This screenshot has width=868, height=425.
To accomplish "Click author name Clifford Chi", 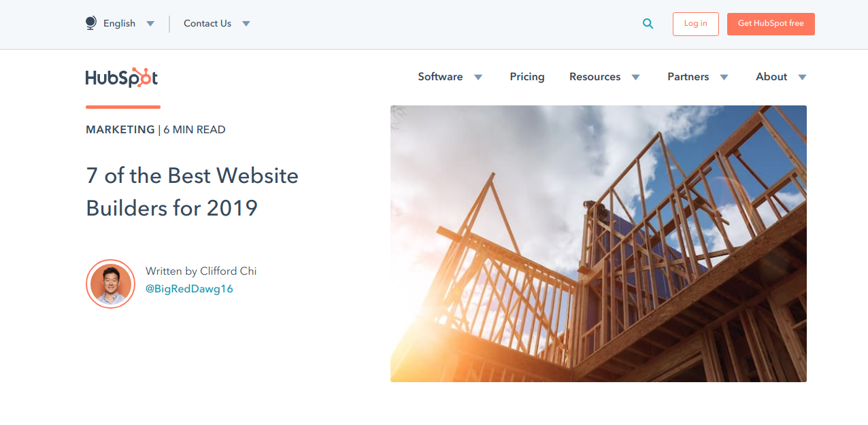I will pyautogui.click(x=229, y=271).
